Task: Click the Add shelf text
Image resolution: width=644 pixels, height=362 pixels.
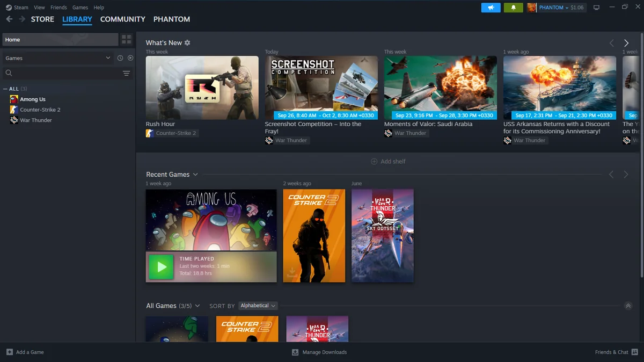Action: (x=393, y=161)
